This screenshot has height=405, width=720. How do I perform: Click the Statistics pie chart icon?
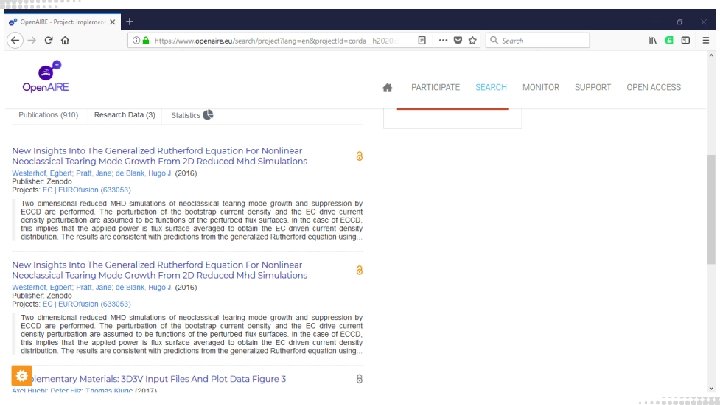208,115
